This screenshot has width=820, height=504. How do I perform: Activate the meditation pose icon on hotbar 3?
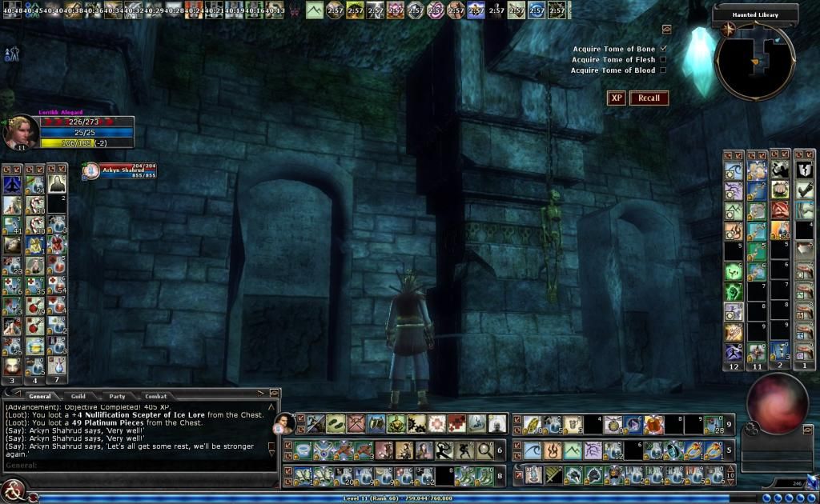coord(12,184)
